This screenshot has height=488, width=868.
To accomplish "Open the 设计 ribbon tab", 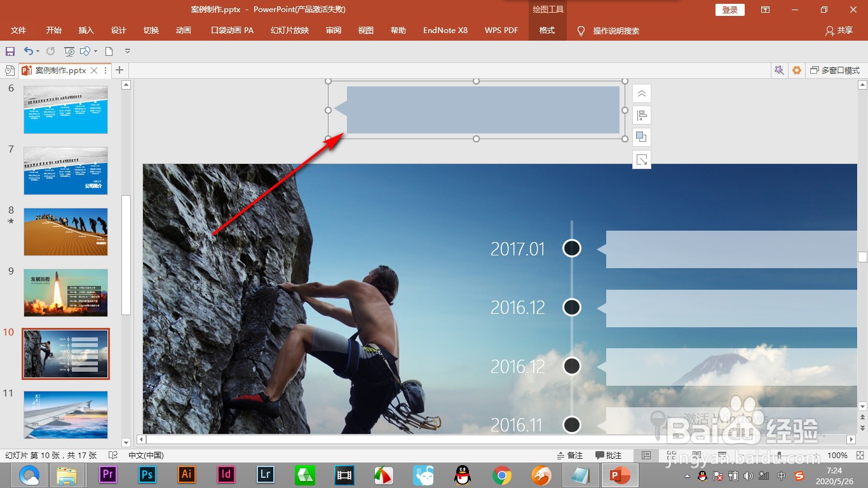I will coord(119,30).
